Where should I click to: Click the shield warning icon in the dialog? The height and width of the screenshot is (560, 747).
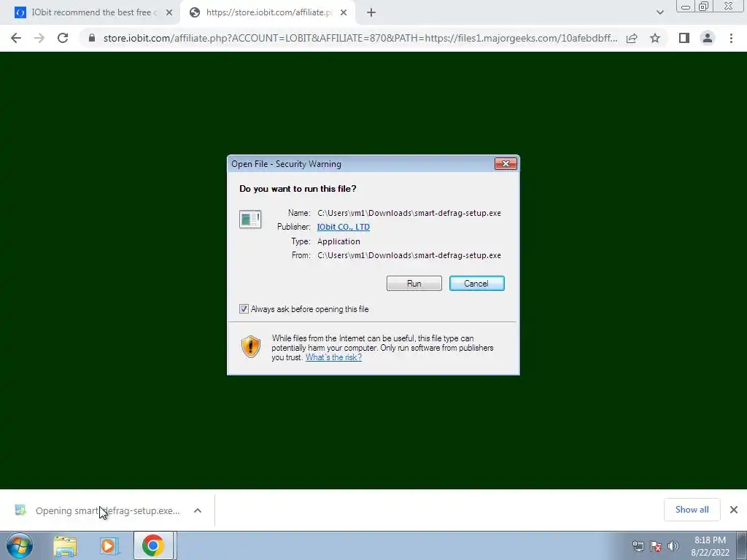(x=251, y=346)
